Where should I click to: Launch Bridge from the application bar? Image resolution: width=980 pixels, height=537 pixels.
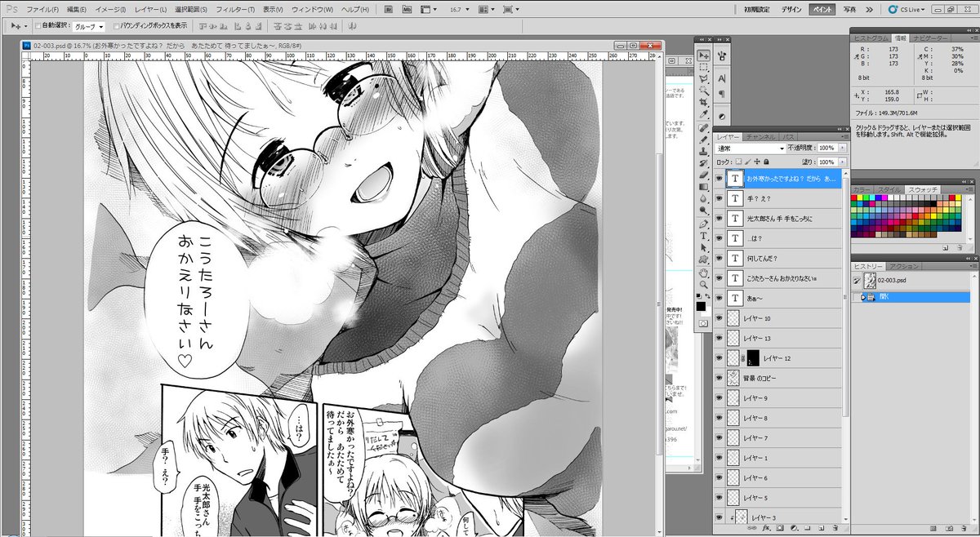(388, 9)
